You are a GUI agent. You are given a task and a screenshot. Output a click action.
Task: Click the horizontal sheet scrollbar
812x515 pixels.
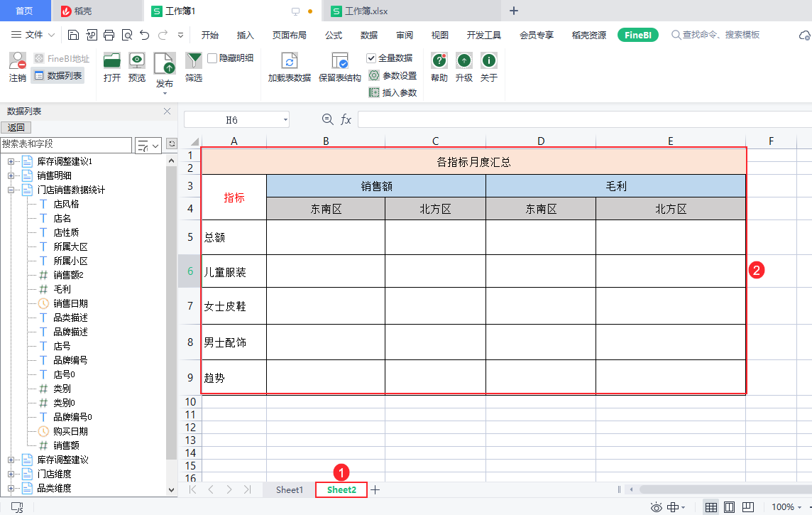pos(725,489)
